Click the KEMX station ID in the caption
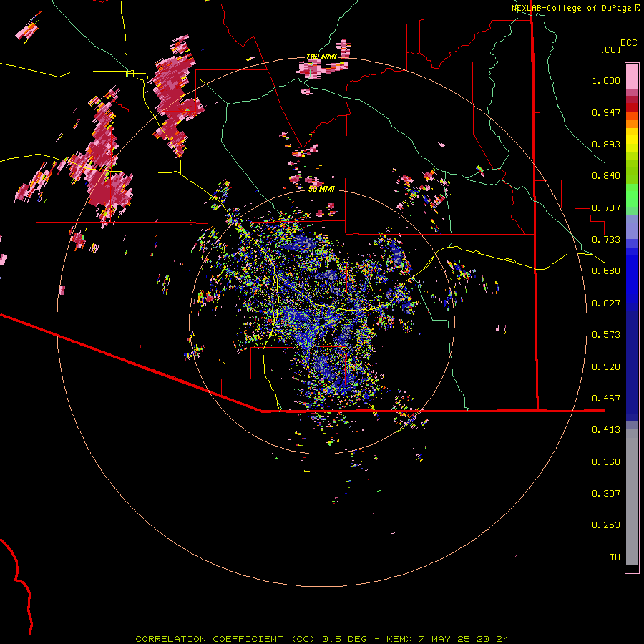644x644 pixels. tap(401, 639)
